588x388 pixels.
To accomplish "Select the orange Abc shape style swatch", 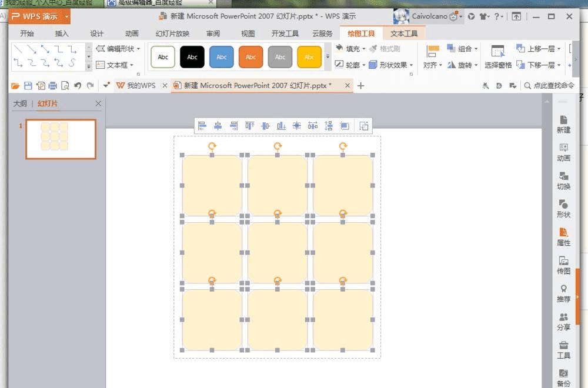I will pyautogui.click(x=250, y=57).
